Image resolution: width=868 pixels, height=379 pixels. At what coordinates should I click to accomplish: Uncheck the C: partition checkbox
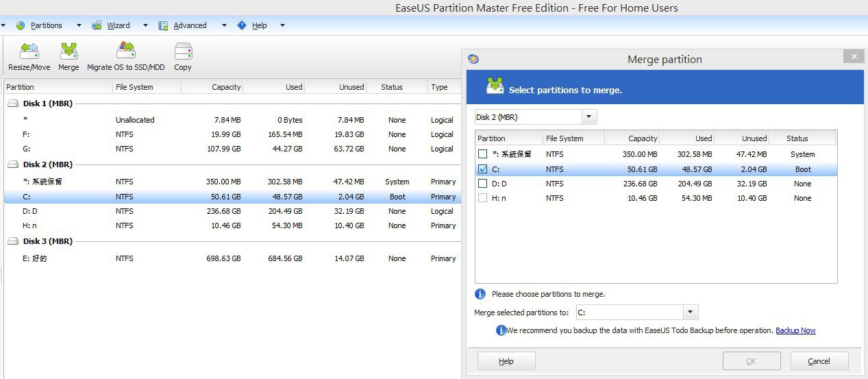click(x=482, y=169)
